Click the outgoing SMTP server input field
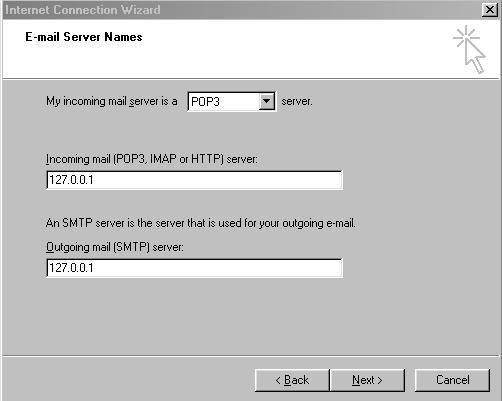Viewport: 502px width, 401px height. tap(194, 268)
